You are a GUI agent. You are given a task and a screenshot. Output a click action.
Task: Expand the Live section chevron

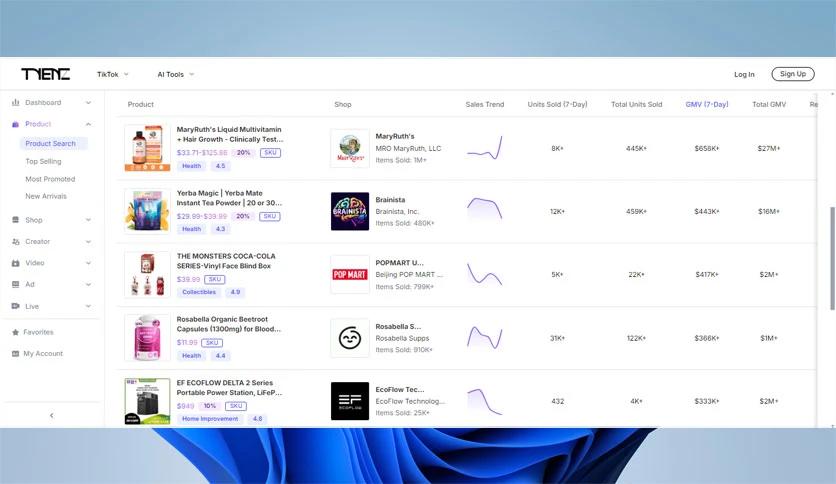pos(89,306)
